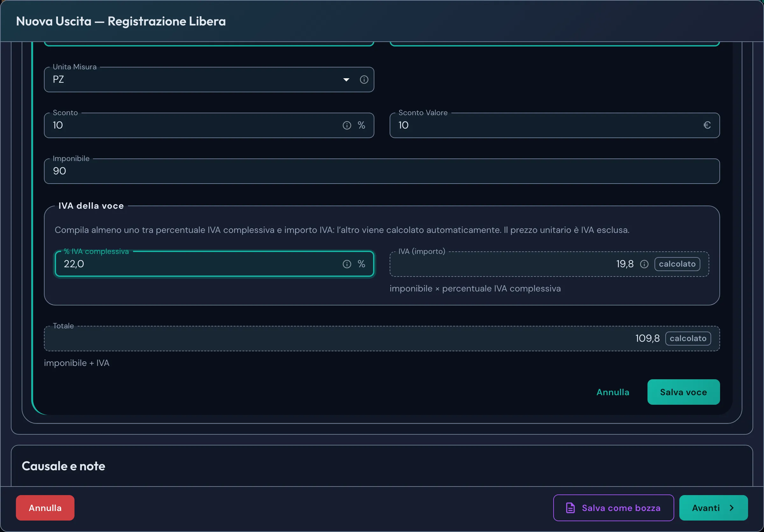Click the Nuova Uscita — Registrazione Libera title
This screenshot has width=764, height=532.
121,21
